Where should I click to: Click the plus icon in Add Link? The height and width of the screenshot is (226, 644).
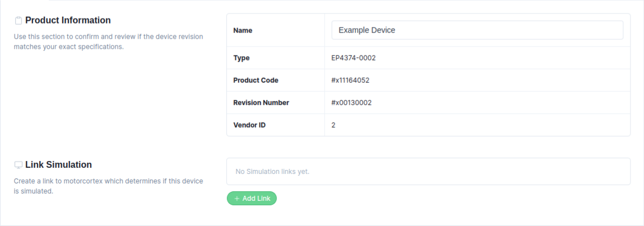click(237, 199)
